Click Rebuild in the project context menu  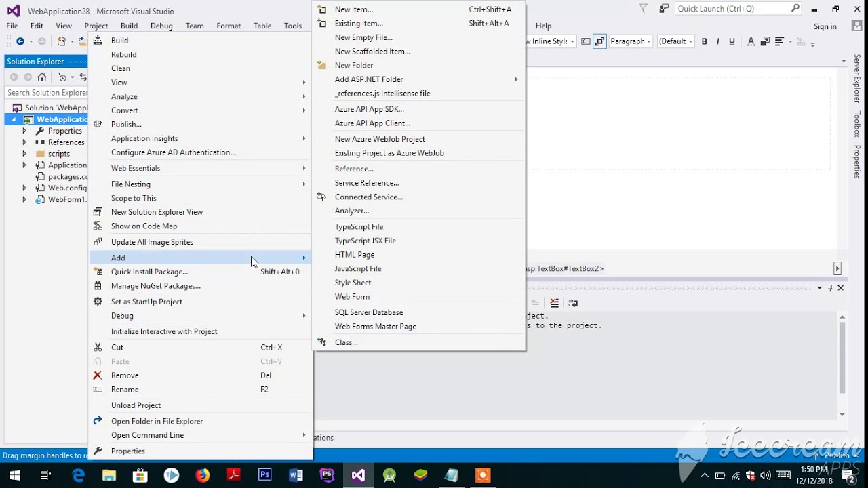pyautogui.click(x=201, y=54)
